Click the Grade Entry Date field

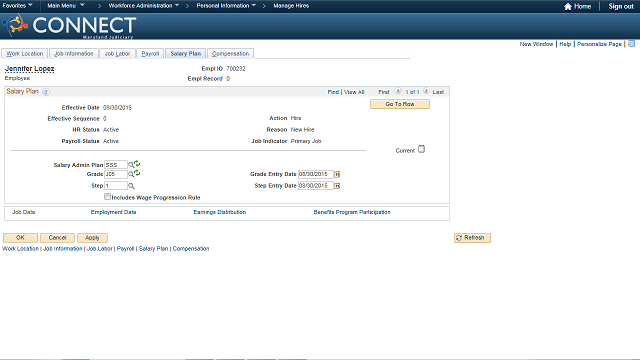316,174
